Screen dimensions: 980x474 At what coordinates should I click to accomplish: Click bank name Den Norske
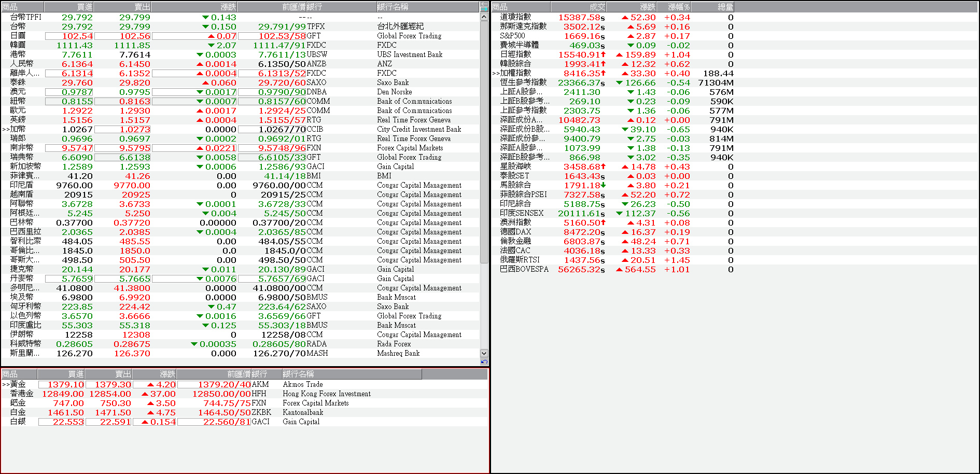coord(394,92)
